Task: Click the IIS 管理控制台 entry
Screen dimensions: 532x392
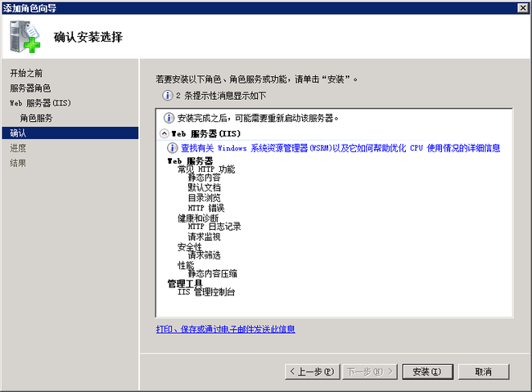Action: point(206,292)
